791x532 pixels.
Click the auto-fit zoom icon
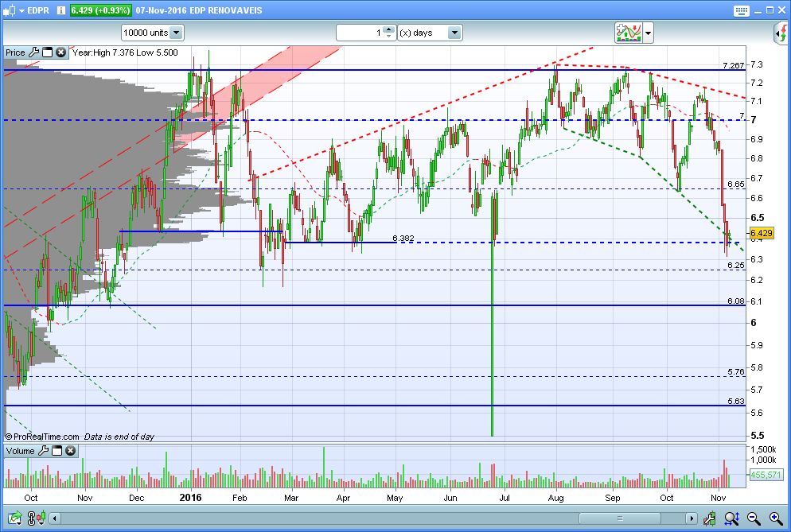point(731,518)
